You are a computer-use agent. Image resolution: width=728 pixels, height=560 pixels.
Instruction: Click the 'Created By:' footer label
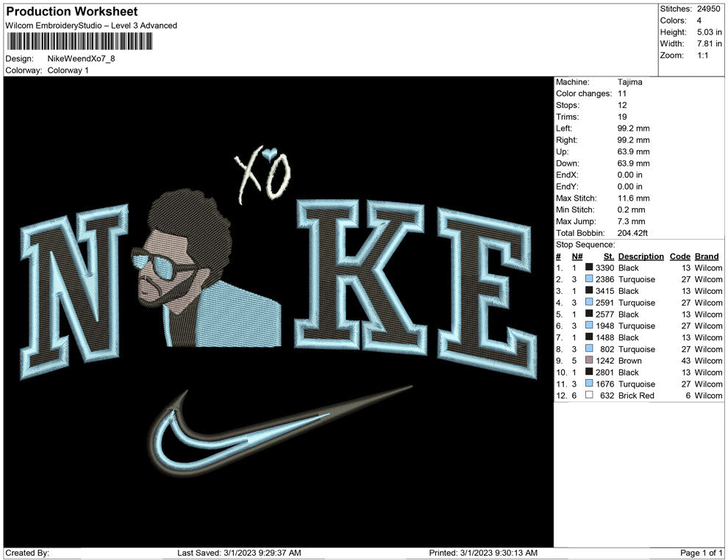pos(27,553)
